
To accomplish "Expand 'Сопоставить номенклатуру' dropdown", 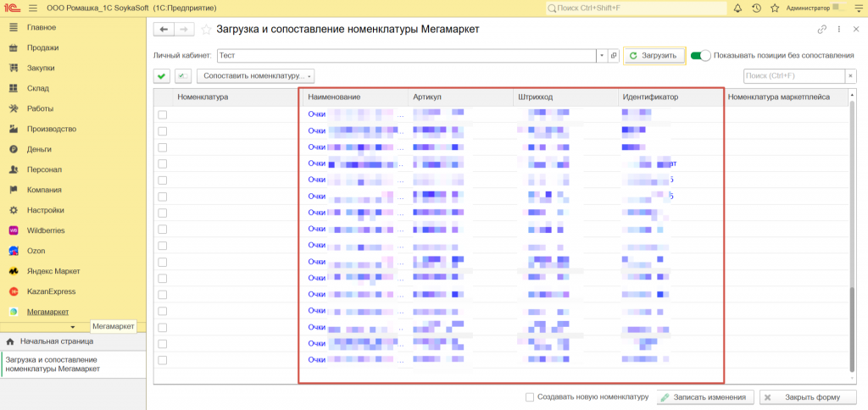I will (x=255, y=76).
